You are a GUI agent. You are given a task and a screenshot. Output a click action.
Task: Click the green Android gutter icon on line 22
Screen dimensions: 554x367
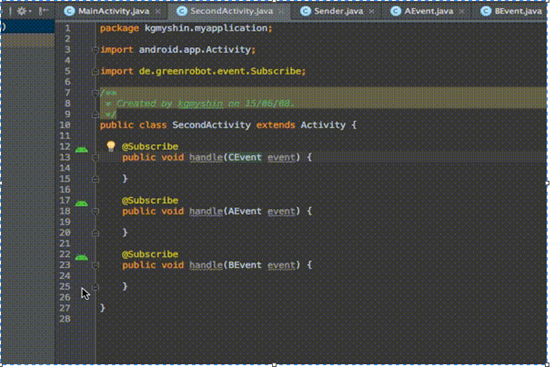tap(81, 258)
